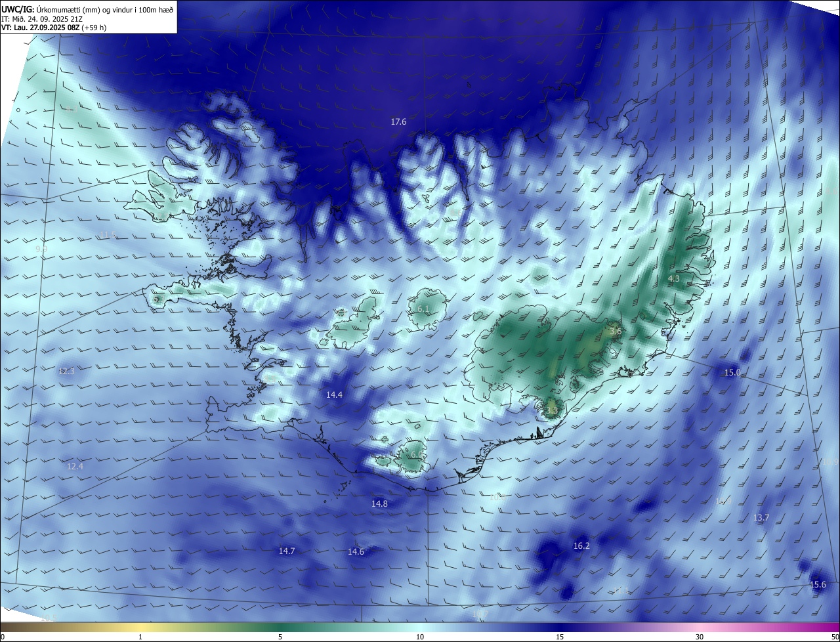
Task: Select the 6.0 value in south Iceland
Action: [x=417, y=455]
